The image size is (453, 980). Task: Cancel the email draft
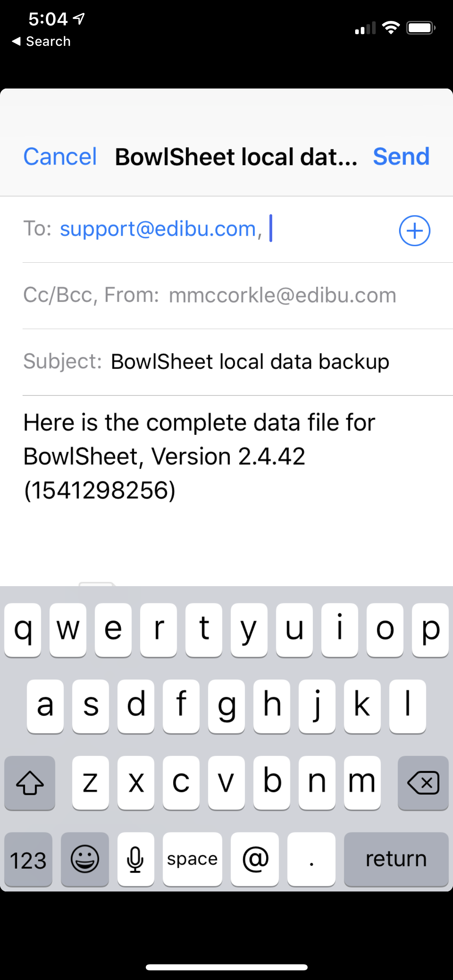[60, 156]
